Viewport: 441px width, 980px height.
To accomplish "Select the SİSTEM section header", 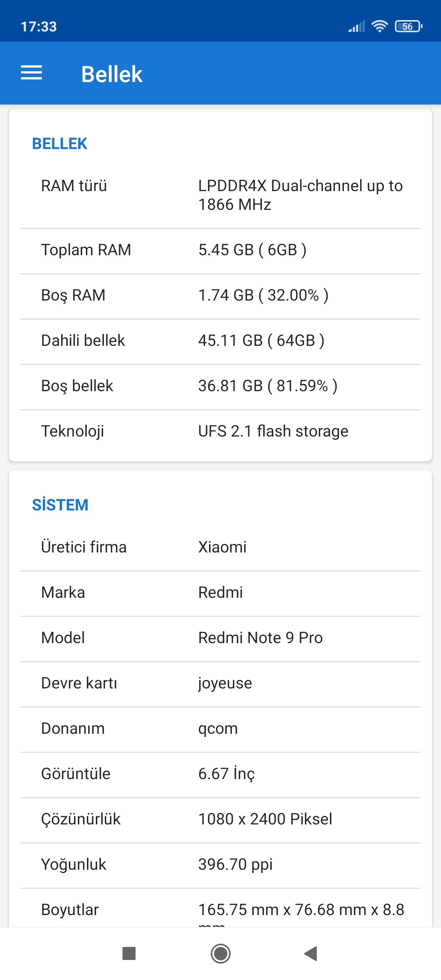I will (60, 505).
